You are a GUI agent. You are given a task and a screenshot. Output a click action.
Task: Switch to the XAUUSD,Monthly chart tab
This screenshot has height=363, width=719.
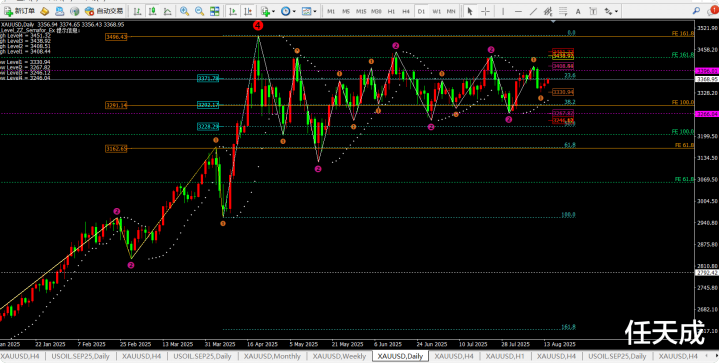click(x=272, y=356)
